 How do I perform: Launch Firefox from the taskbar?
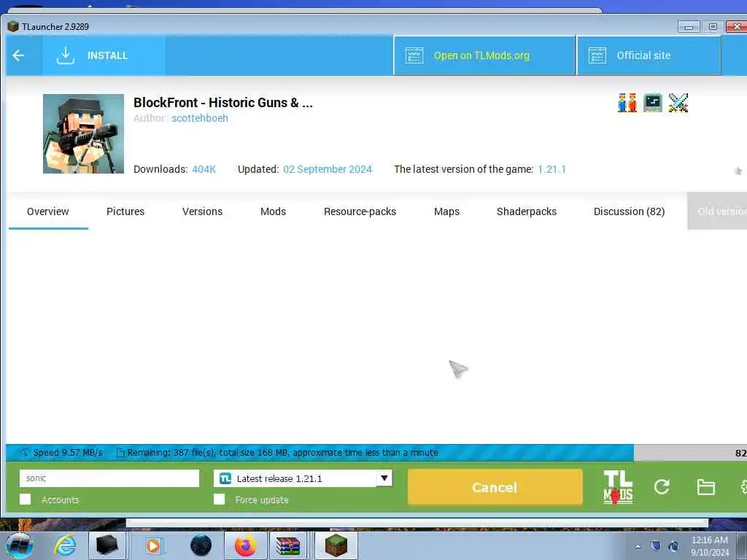click(245, 545)
